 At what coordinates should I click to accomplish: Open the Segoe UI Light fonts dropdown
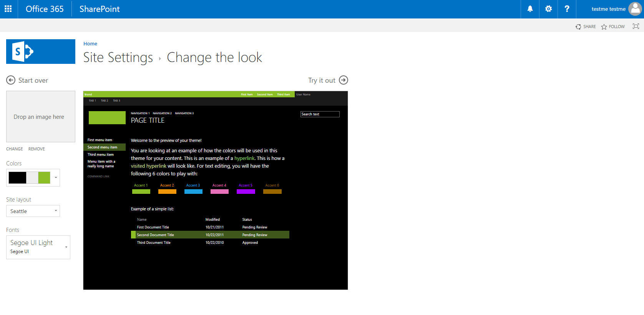[38, 247]
